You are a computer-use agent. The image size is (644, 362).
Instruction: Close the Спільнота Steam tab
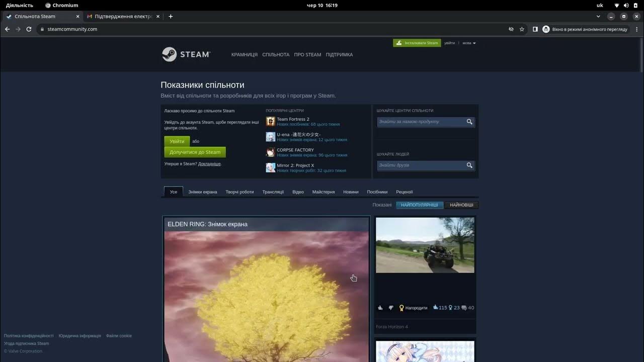pos(77,17)
